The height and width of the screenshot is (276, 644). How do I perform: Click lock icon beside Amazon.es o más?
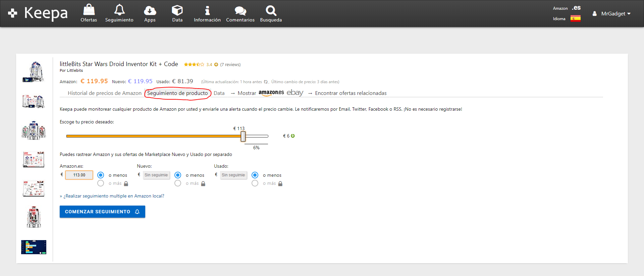(x=126, y=184)
